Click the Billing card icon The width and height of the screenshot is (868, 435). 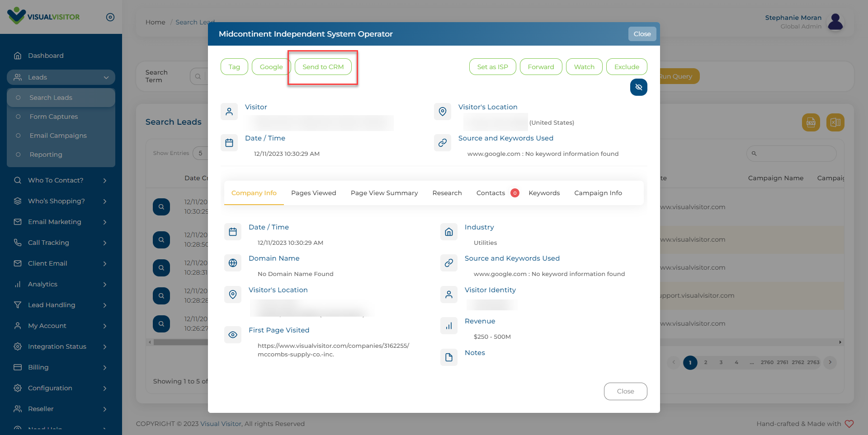pyautogui.click(x=18, y=367)
